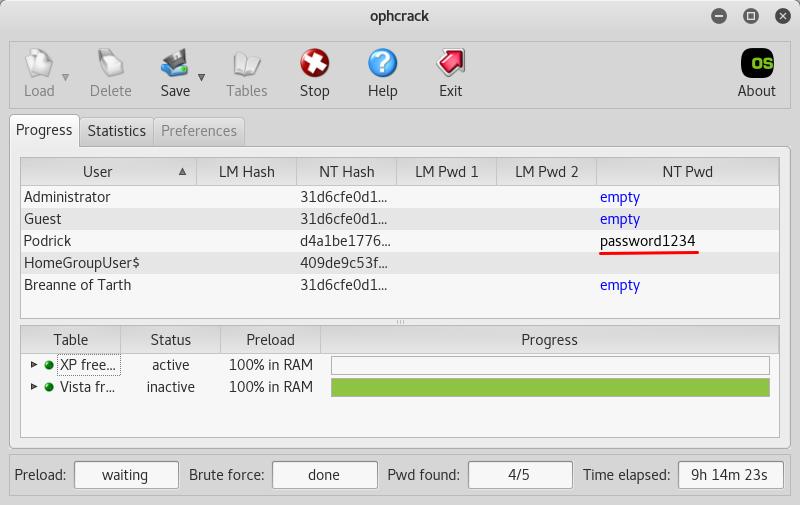The width and height of the screenshot is (800, 505).
Task: Click the Time elapsed 9h 14m 23s field
Action: point(730,475)
